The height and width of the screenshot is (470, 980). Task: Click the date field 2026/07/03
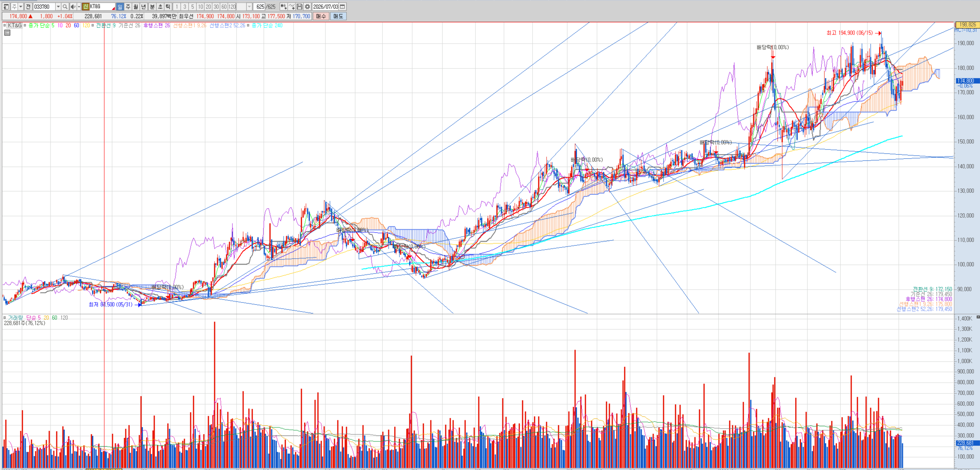tap(326, 6)
